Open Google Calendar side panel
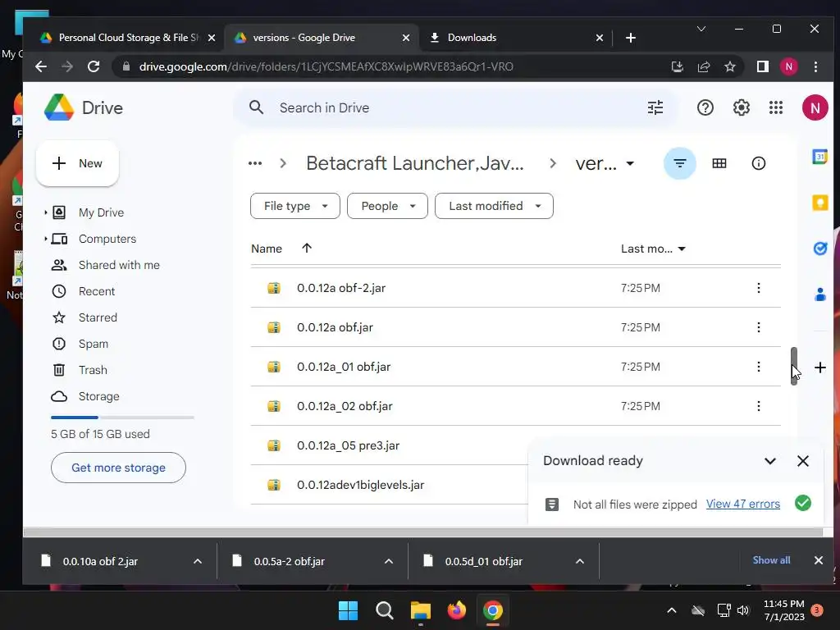This screenshot has width=840, height=630. [819, 157]
